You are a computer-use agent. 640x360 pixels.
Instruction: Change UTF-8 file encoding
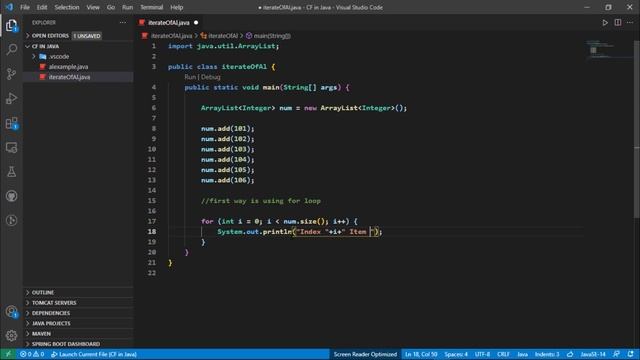pos(482,354)
